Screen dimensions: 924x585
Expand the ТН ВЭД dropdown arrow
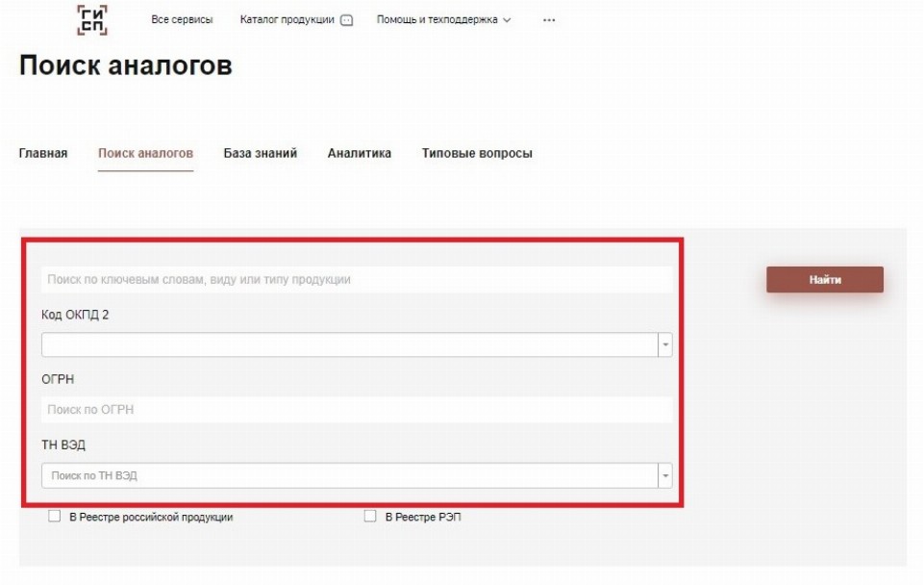(664, 475)
